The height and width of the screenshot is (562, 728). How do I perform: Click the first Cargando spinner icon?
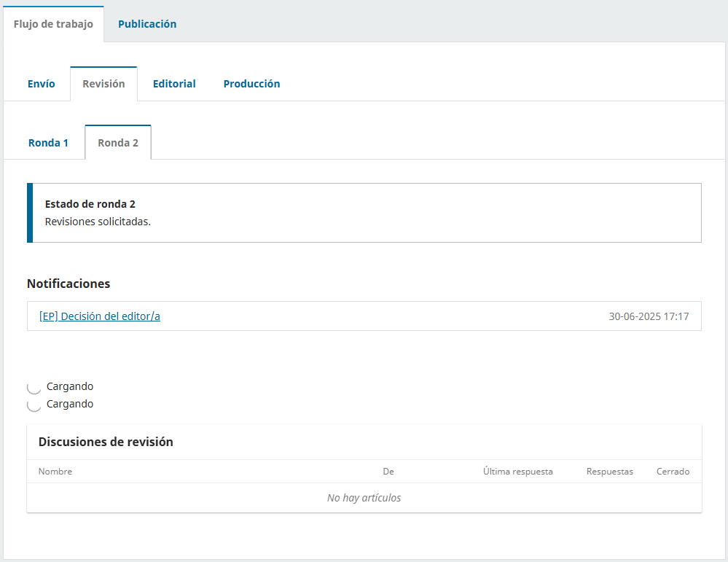tap(34, 387)
